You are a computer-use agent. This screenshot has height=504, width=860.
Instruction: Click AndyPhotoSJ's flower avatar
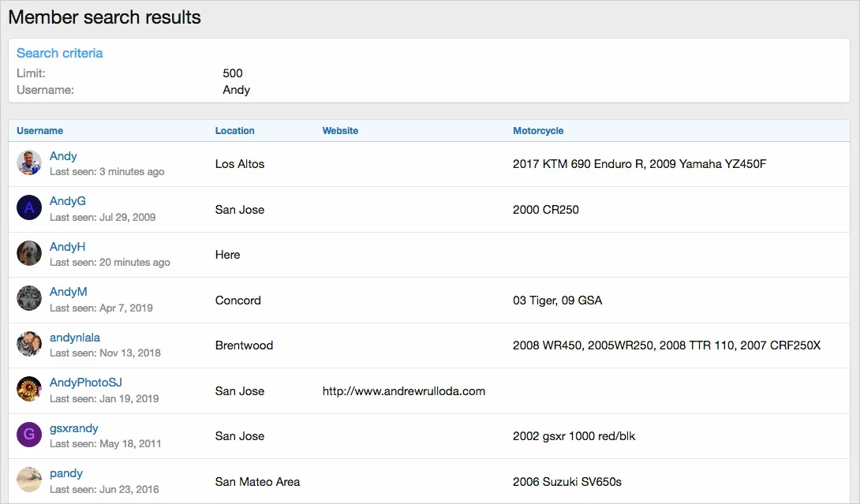[29, 390]
